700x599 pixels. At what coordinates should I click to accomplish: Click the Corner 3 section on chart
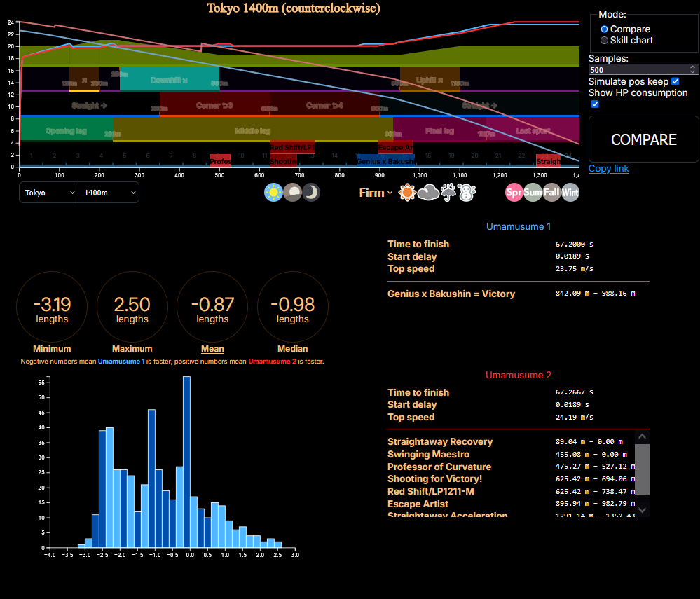[214, 105]
